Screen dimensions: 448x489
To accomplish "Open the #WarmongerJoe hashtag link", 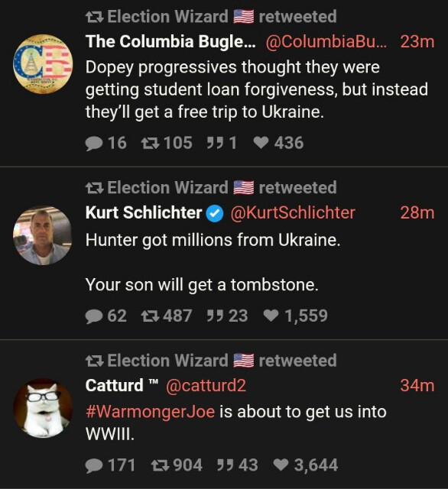I will tap(150, 412).
